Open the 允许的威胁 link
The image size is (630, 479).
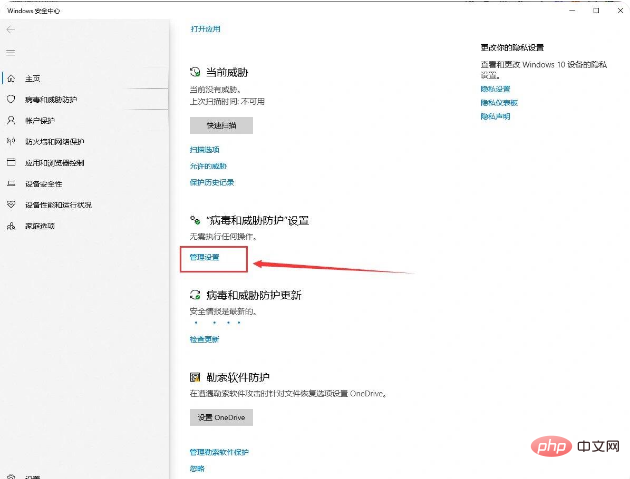[x=208, y=166]
